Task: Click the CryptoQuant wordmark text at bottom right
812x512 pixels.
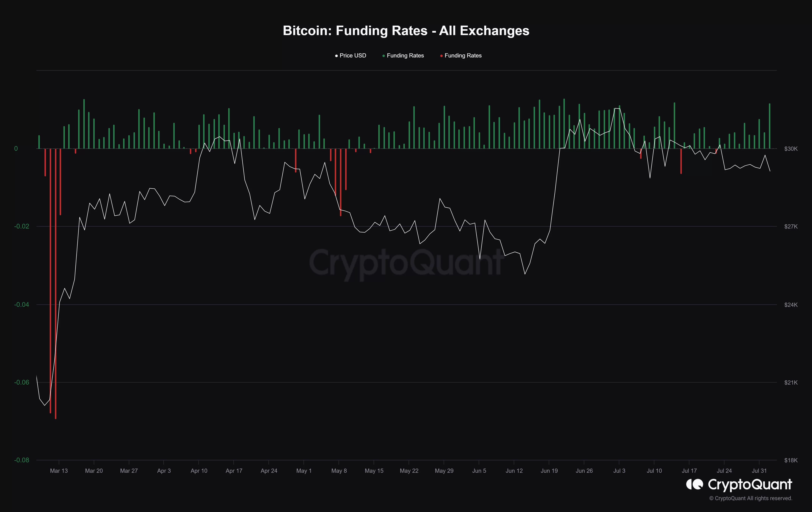Action: point(750,484)
